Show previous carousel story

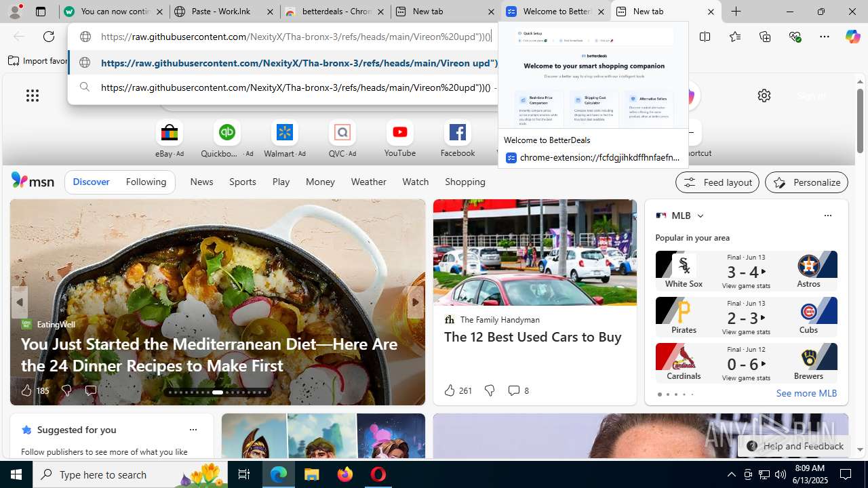pyautogui.click(x=20, y=302)
